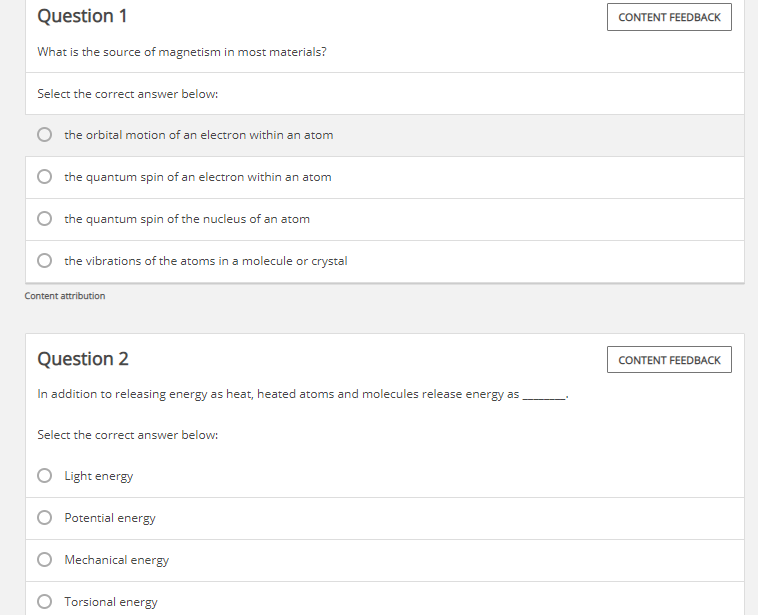Click the heated atoms and molecules question text

pos(278,394)
